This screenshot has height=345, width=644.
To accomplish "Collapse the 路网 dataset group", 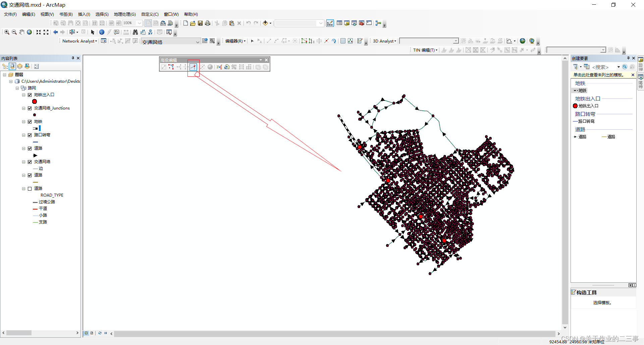I will point(17,88).
